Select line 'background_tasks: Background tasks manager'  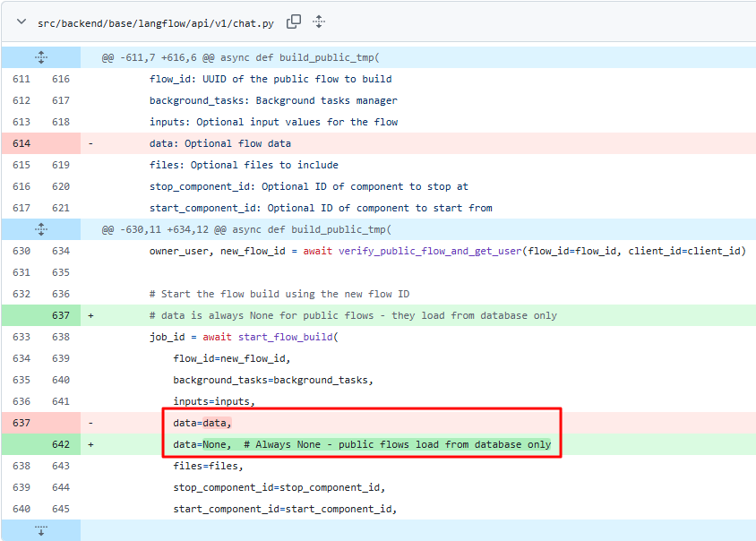tap(273, 101)
